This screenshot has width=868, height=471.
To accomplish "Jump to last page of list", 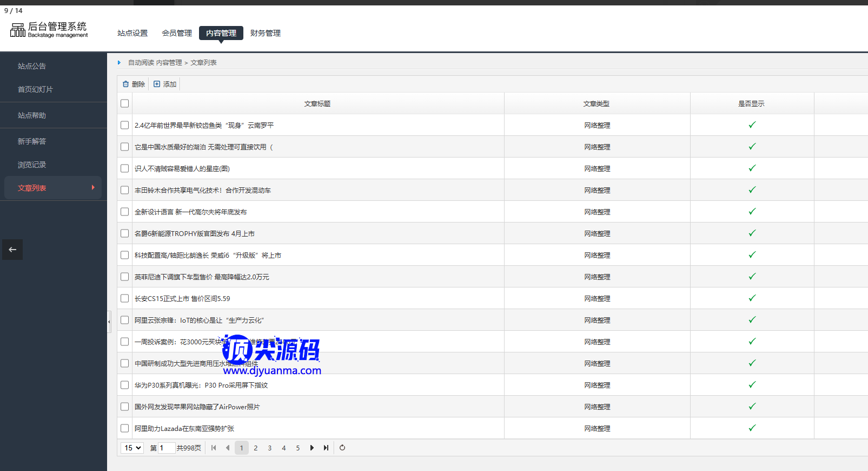I will click(326, 448).
